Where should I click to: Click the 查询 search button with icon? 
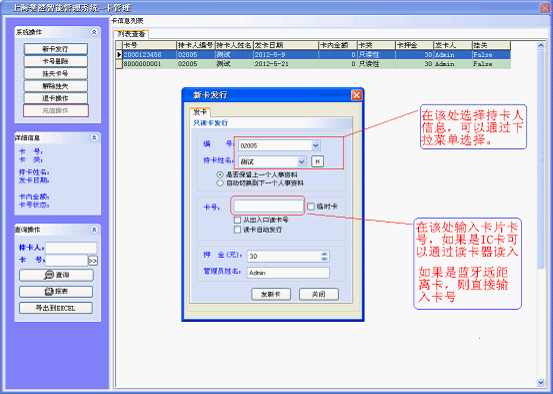click(x=56, y=275)
